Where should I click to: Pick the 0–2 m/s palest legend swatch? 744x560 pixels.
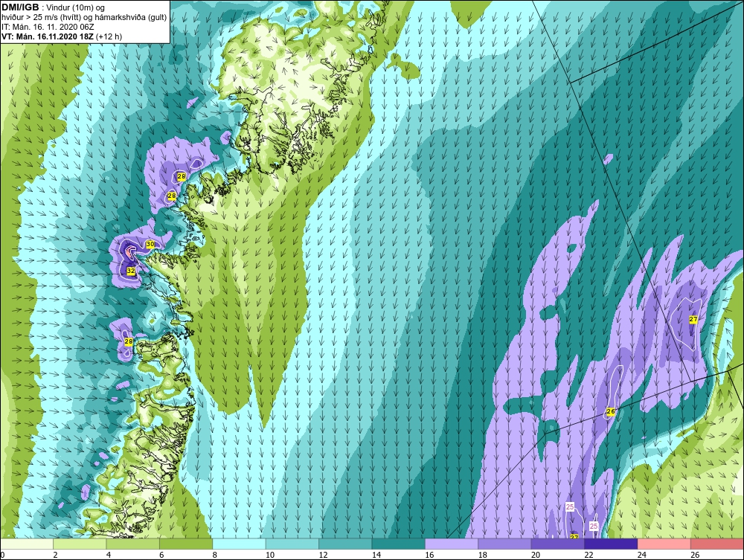coord(27,544)
